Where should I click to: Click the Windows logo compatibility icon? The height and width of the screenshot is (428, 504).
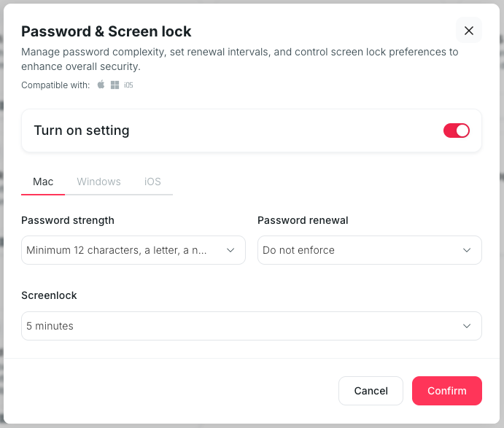click(115, 85)
